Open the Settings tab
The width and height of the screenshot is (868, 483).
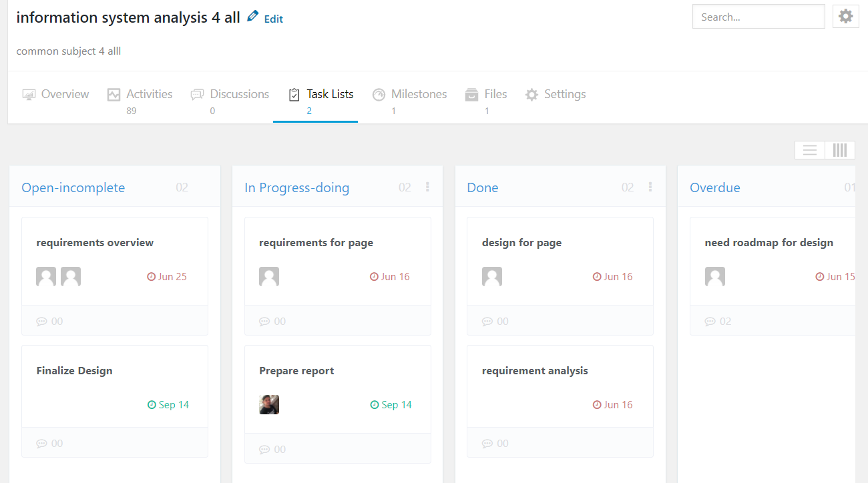click(556, 95)
